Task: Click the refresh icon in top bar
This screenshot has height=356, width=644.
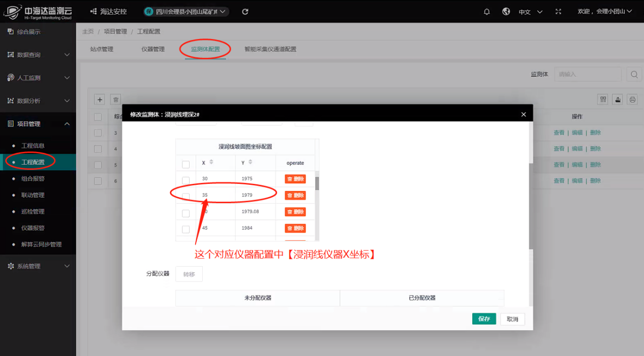Action: coord(246,12)
